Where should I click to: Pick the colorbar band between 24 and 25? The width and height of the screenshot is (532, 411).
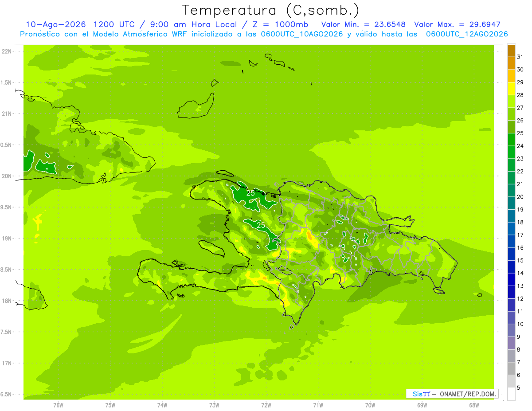coord(511,140)
